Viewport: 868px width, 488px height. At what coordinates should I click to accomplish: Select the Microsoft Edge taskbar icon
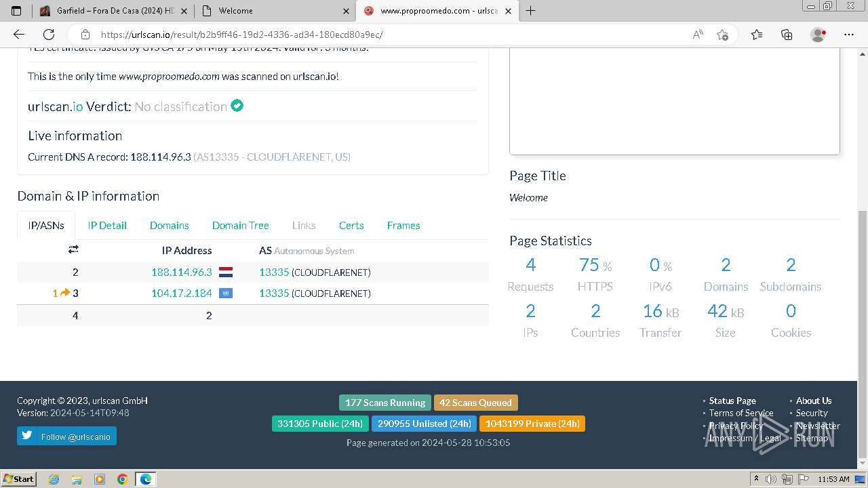pyautogui.click(x=146, y=479)
